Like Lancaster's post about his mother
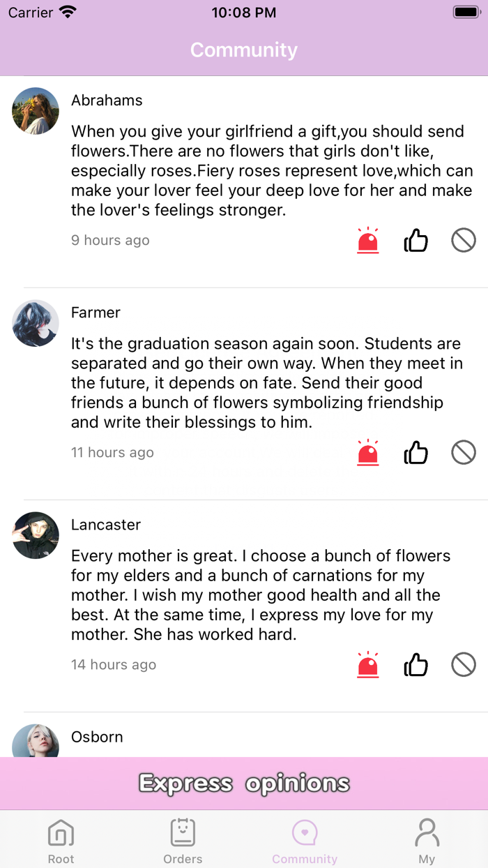The width and height of the screenshot is (488, 868). [x=416, y=665]
